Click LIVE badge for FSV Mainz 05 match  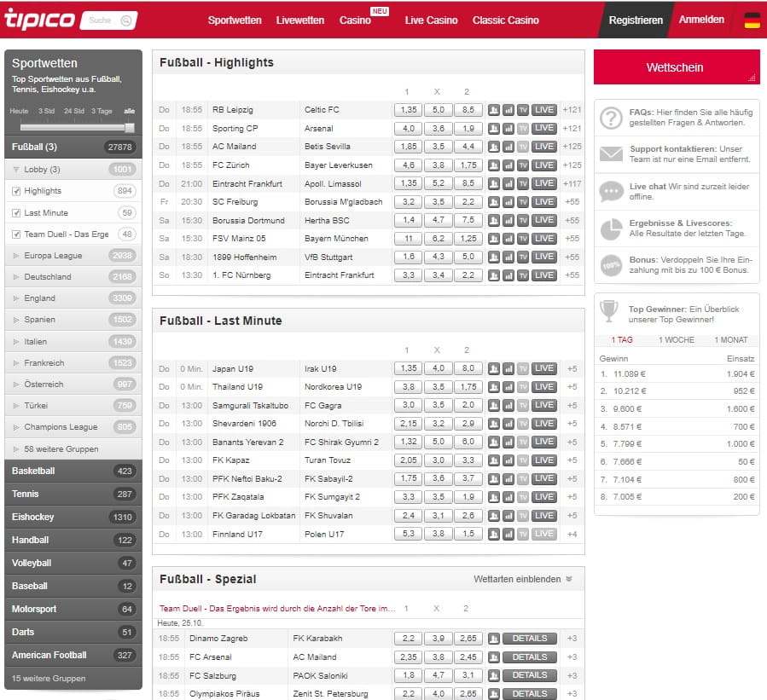[x=544, y=239]
